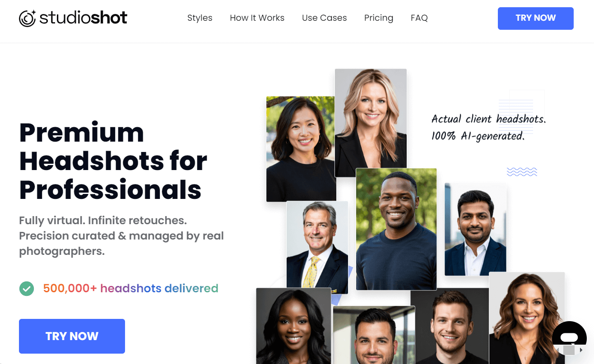Open the FAQ link
This screenshot has height=364, width=594.
419,18
